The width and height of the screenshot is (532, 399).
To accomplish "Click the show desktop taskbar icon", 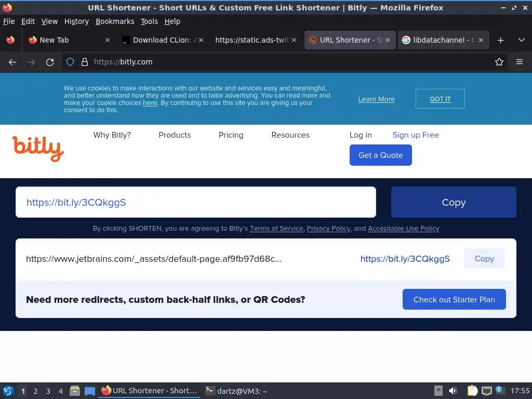I will [x=90, y=391].
